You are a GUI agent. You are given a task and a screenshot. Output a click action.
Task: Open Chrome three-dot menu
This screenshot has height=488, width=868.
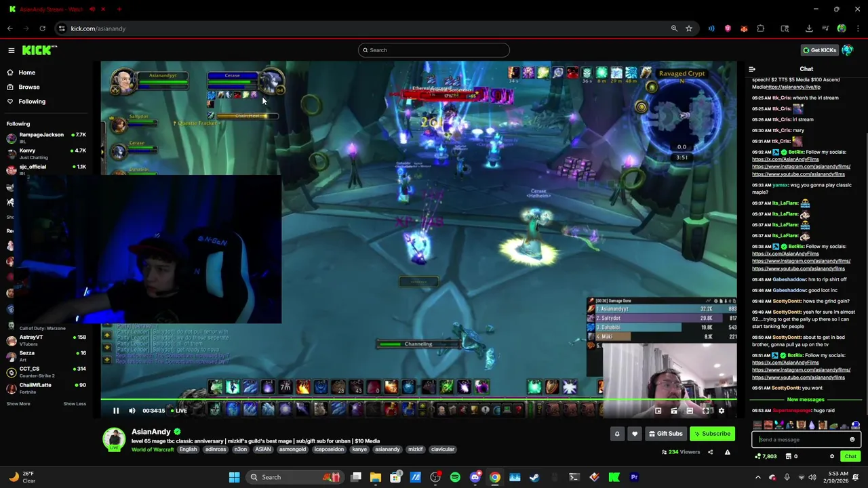(x=858, y=28)
